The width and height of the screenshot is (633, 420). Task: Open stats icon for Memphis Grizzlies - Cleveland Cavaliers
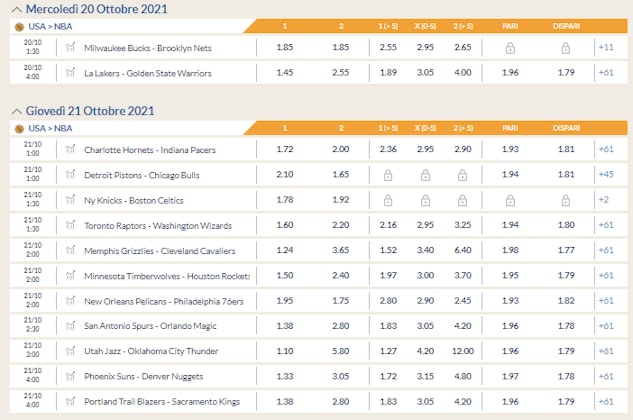click(71, 250)
